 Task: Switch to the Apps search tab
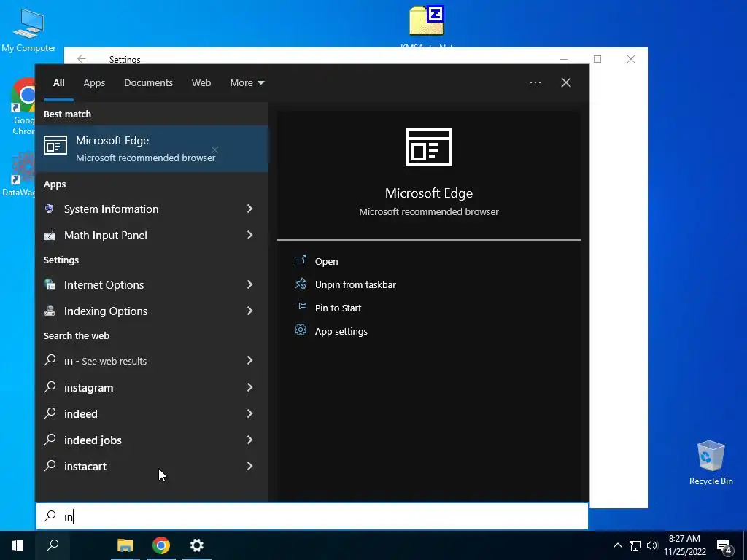click(x=94, y=82)
